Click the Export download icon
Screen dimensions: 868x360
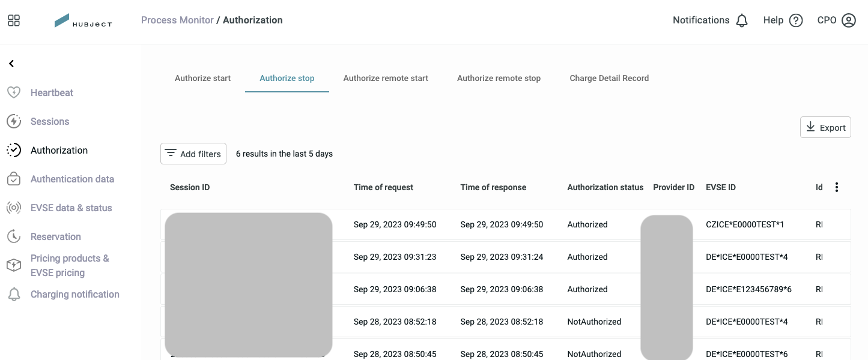[810, 127]
